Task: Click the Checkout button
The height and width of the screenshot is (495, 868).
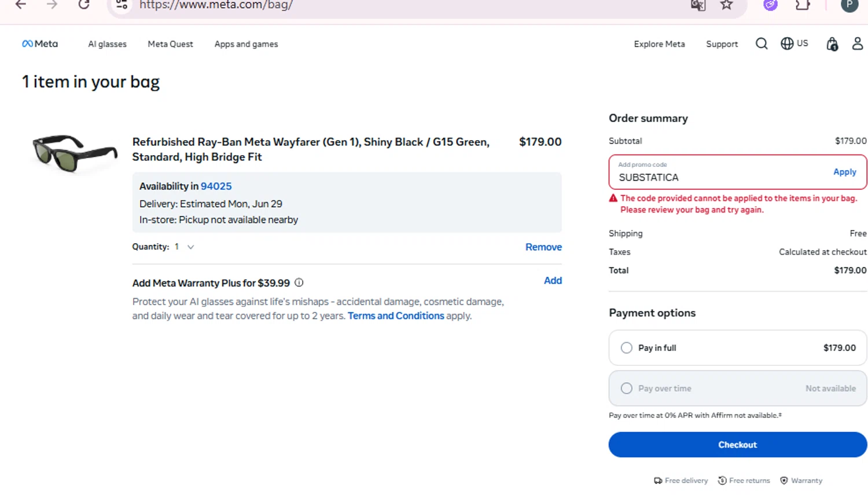Action: (x=738, y=445)
